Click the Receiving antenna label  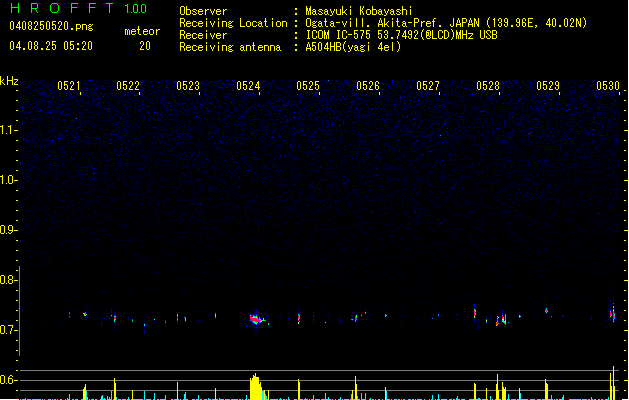[230, 47]
